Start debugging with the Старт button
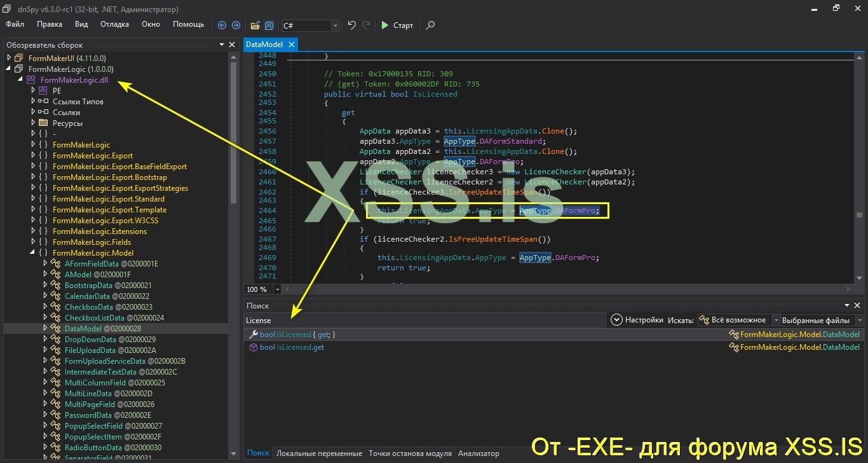868x463 pixels. click(397, 25)
